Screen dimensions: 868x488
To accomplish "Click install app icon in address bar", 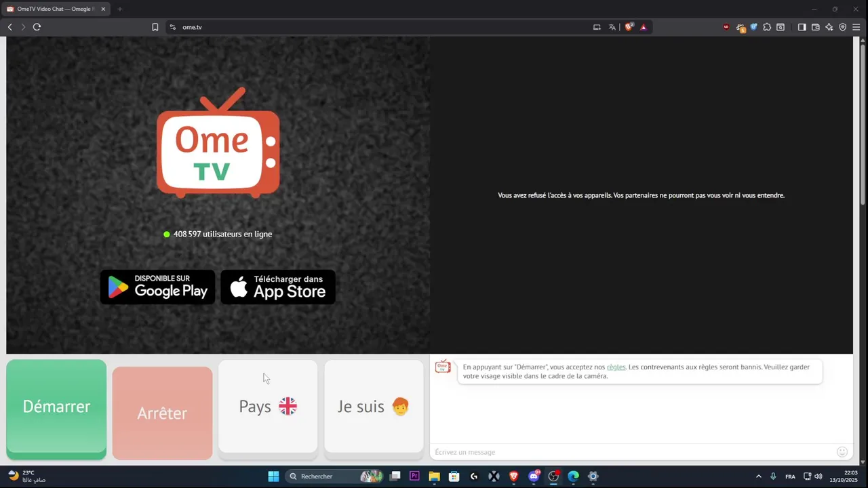I will tap(597, 27).
